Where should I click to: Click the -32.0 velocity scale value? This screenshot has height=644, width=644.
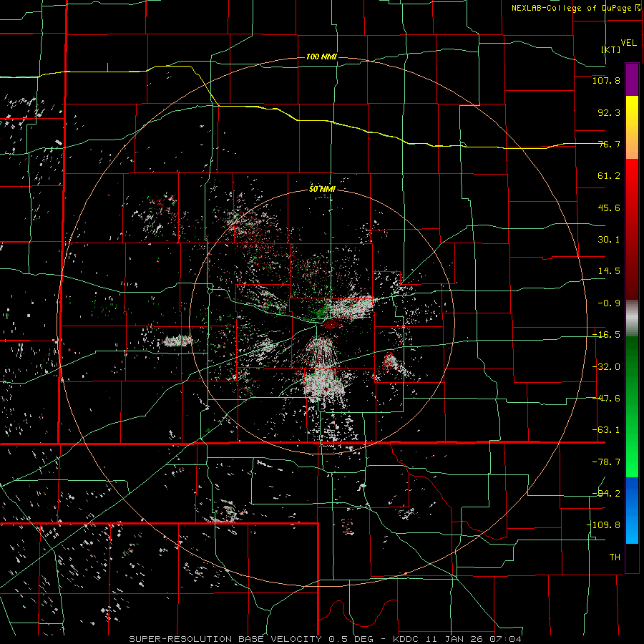[606, 367]
